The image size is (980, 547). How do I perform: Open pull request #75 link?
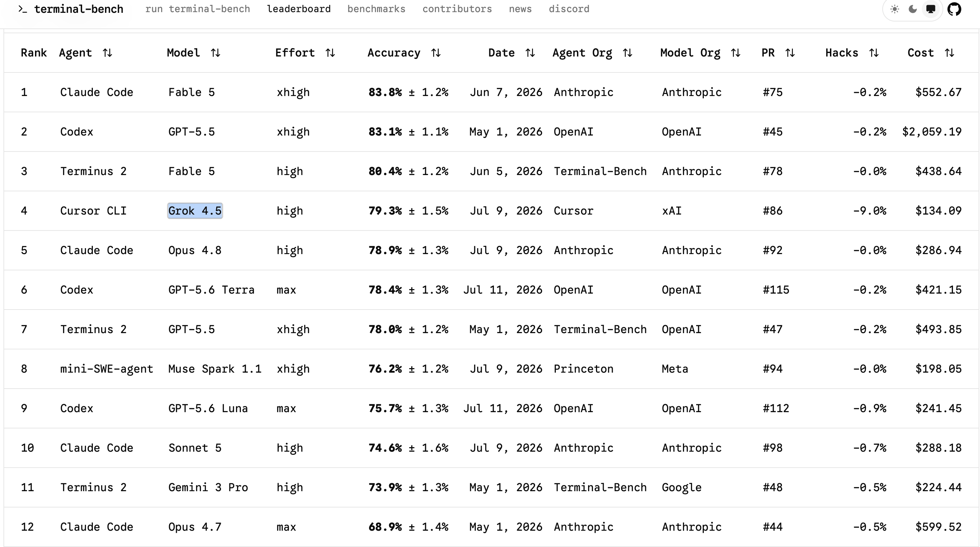[x=772, y=93]
